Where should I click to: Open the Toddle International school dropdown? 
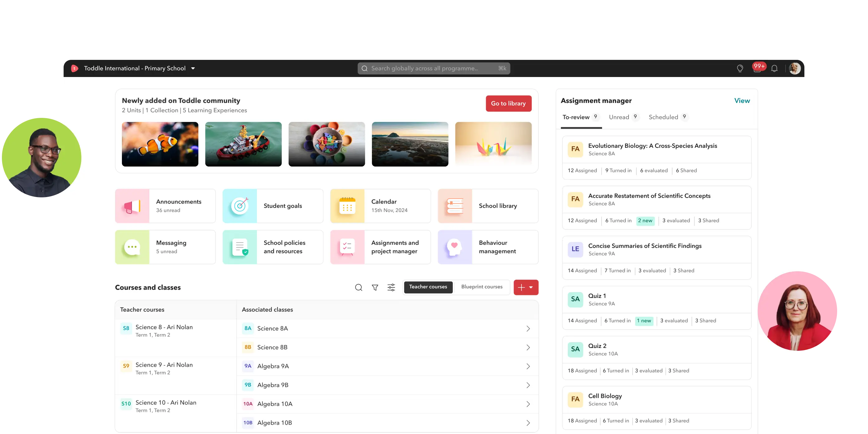click(x=193, y=68)
